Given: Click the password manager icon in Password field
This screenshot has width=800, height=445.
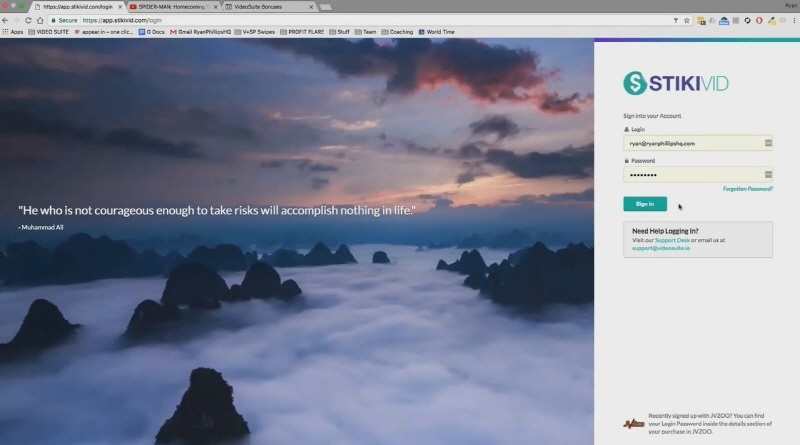Looking at the screenshot, I should click(768, 175).
